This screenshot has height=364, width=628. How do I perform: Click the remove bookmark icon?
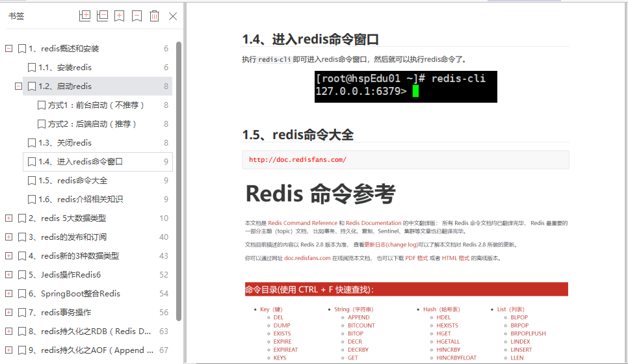(x=137, y=16)
